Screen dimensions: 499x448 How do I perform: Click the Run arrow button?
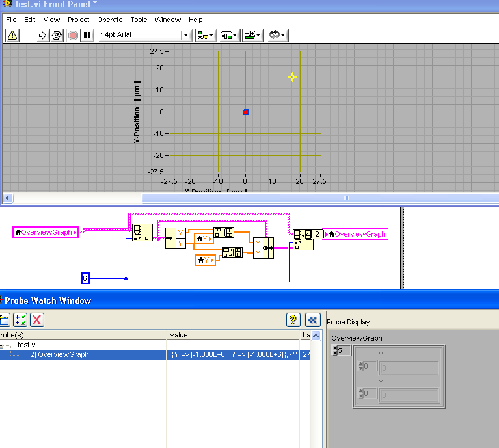tap(44, 35)
